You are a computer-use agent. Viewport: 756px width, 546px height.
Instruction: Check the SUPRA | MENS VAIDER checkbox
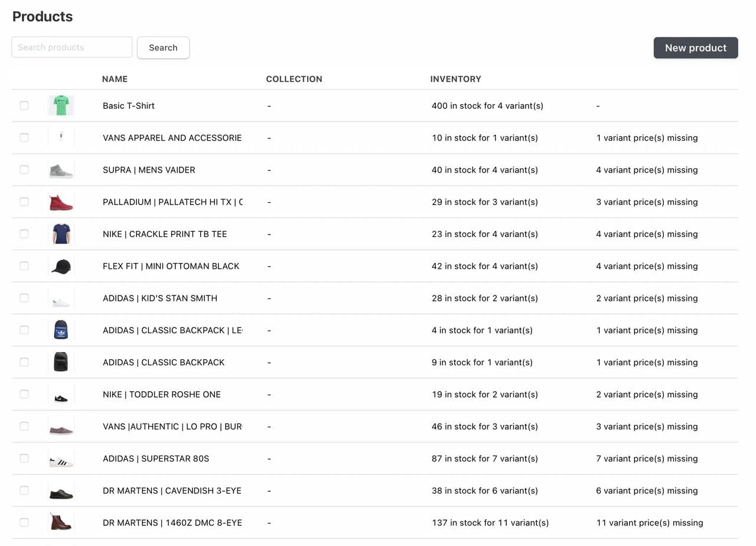(24, 170)
